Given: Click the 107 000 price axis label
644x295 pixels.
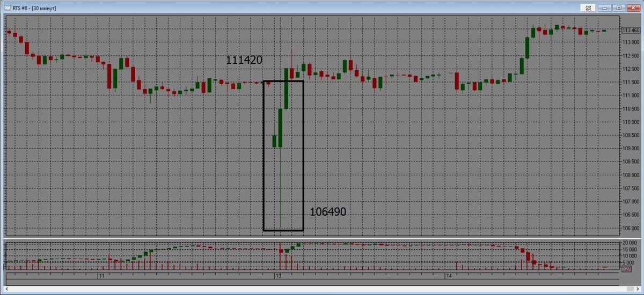Looking at the screenshot, I should [x=631, y=202].
